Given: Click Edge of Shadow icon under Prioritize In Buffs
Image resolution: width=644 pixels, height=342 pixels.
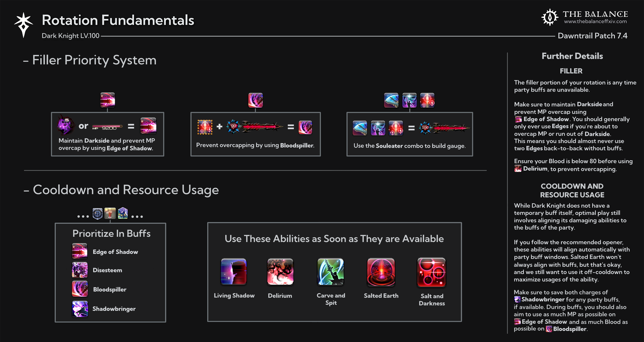Looking at the screenshot, I should [80, 251].
